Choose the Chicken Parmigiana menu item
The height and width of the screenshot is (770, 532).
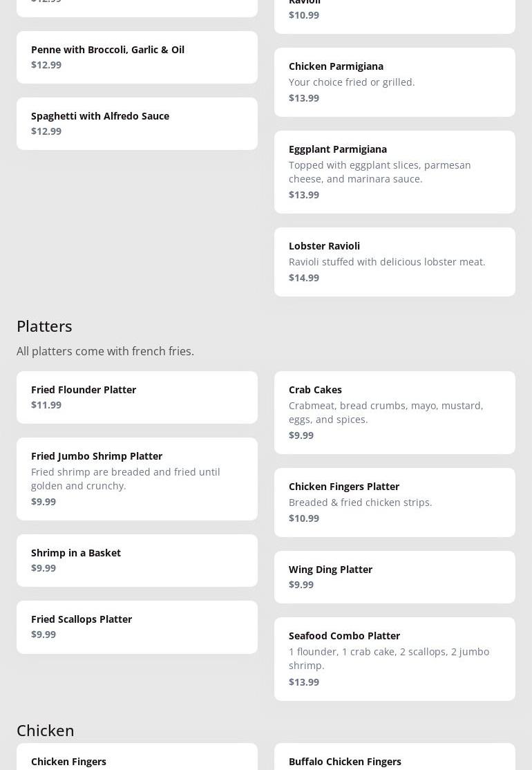(395, 82)
